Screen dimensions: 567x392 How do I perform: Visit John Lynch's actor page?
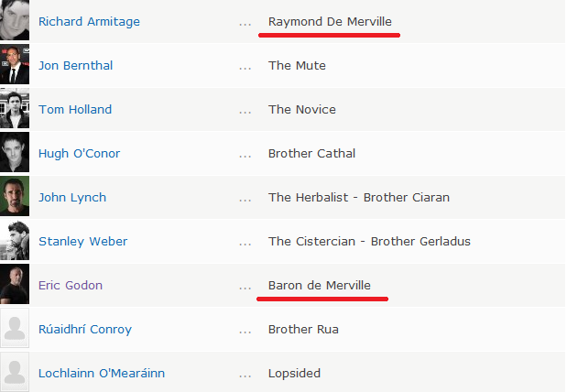pos(72,198)
